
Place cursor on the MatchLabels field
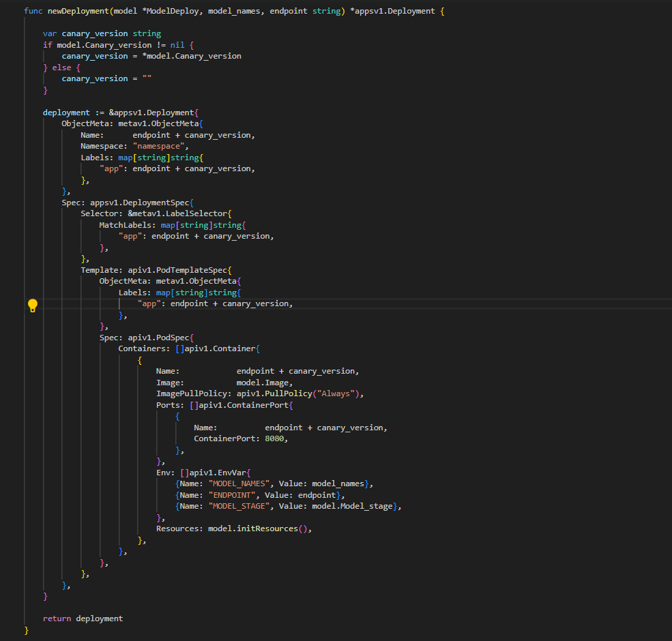click(x=127, y=225)
